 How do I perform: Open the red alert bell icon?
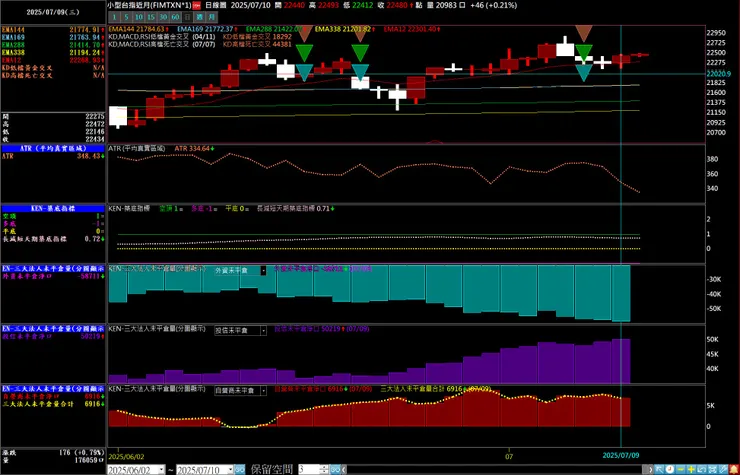click(734, 469)
